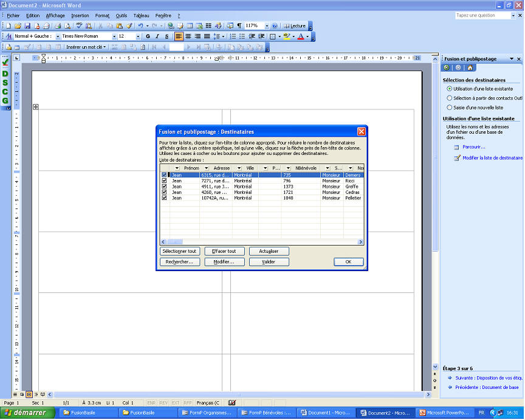The image size is (525, 420).
Task: Click the 'Effacer tout' button
Action: pyautogui.click(x=224, y=251)
